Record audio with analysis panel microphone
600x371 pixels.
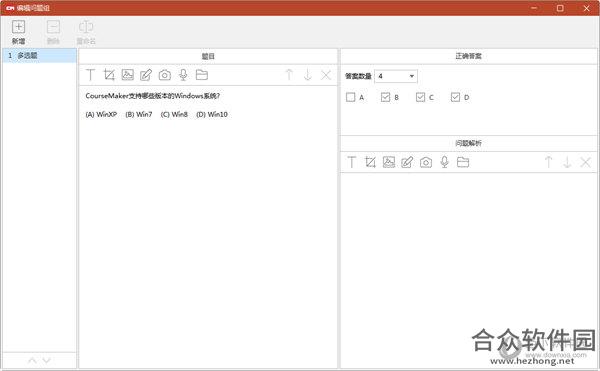click(x=444, y=162)
